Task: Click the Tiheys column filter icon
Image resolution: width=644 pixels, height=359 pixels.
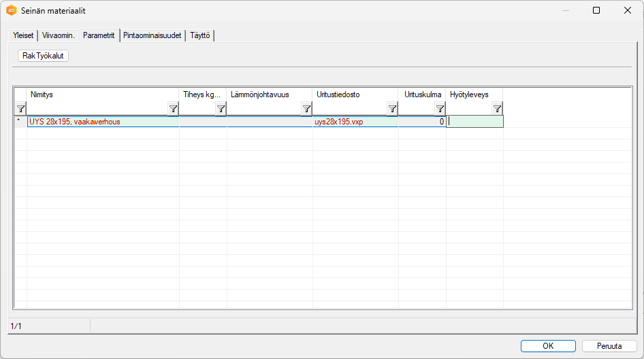Action: tap(221, 109)
